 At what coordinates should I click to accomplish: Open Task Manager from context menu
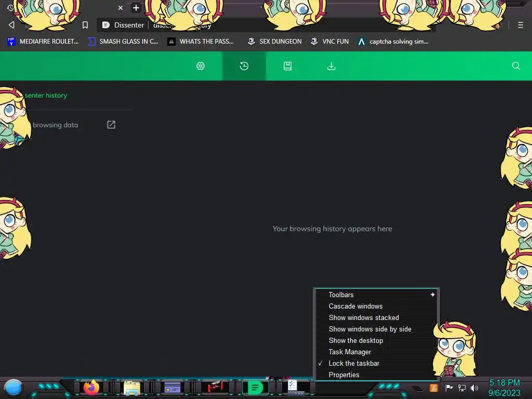pyautogui.click(x=376, y=352)
